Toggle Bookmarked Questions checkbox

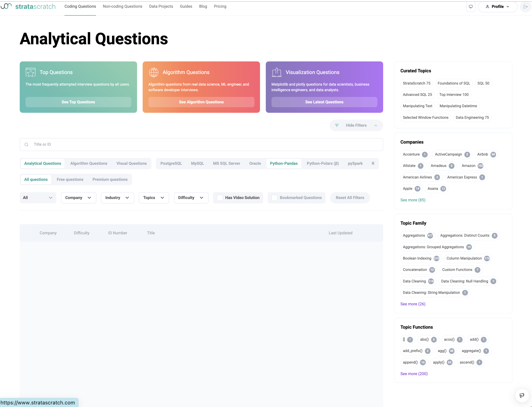(274, 198)
